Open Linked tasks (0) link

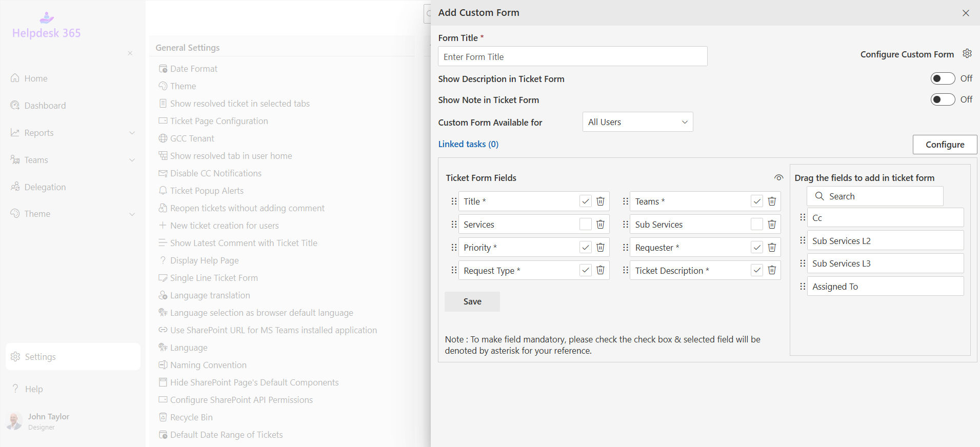pyautogui.click(x=468, y=144)
